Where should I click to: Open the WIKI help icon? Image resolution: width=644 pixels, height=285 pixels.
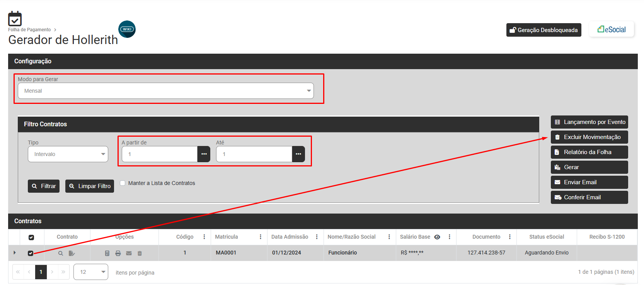coord(127,29)
